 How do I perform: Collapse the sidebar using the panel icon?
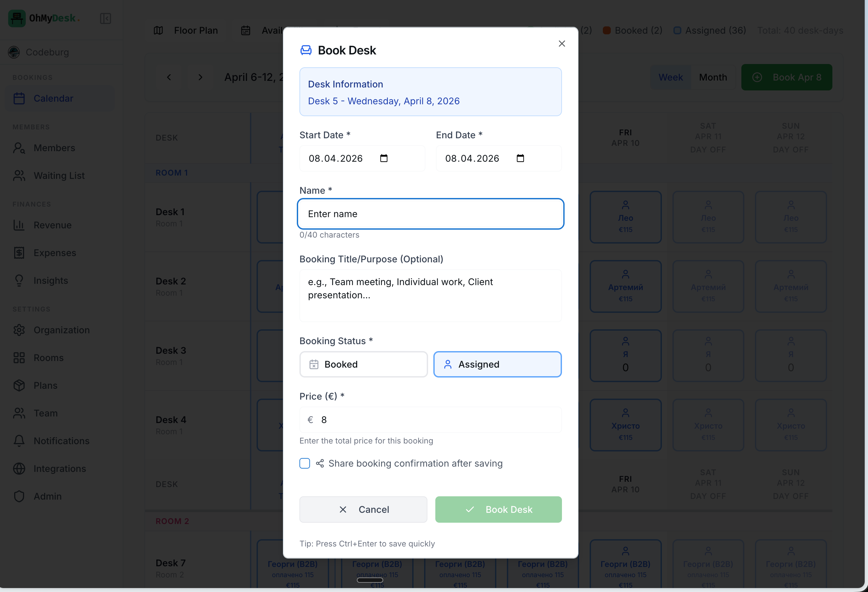click(x=105, y=18)
